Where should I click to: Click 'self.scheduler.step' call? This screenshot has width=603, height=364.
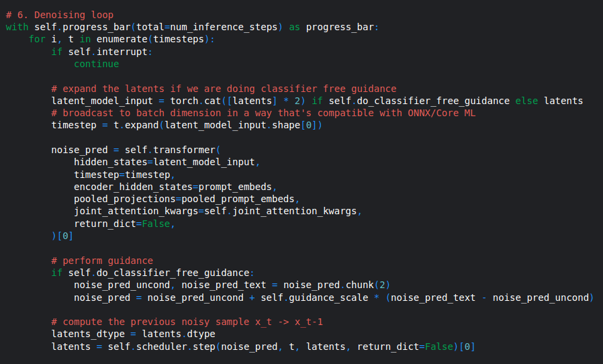[x=162, y=347]
